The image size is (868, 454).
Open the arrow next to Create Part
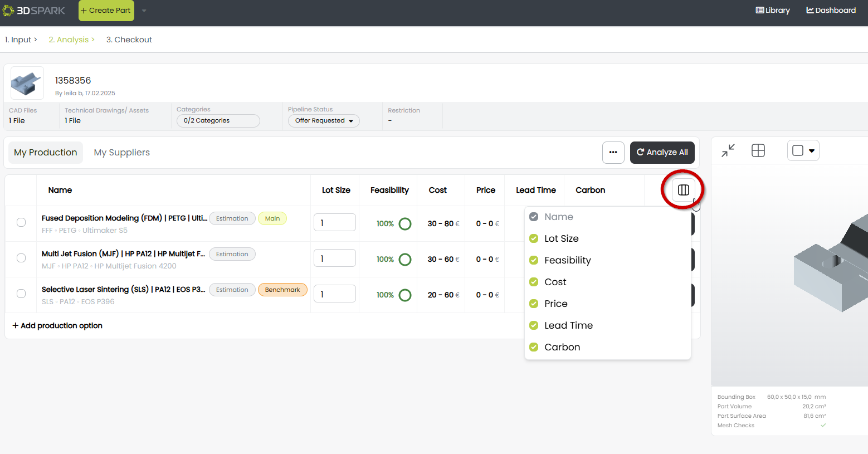(x=144, y=11)
